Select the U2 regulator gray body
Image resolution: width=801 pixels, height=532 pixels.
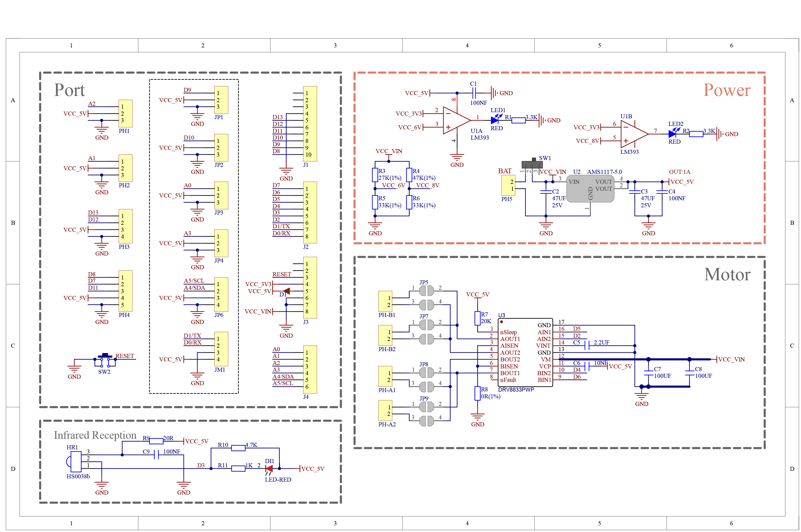pos(590,189)
